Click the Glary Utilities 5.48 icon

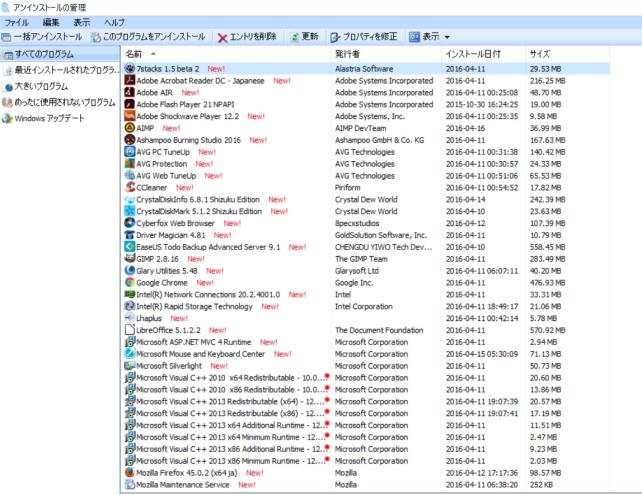tap(129, 271)
